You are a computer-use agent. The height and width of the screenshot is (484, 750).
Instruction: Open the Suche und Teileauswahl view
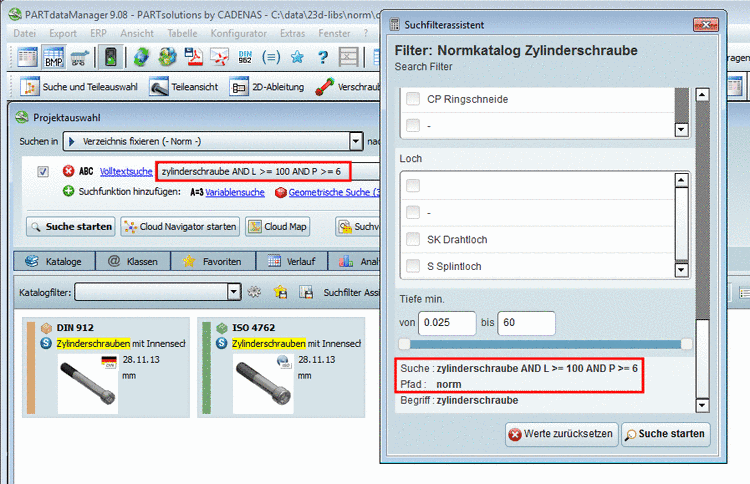click(x=78, y=87)
